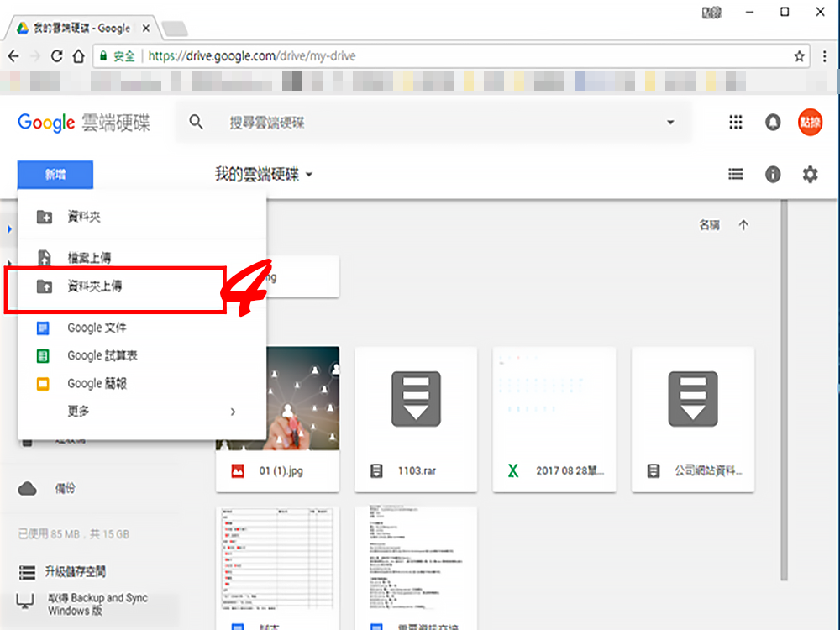Bookmark page with star icon
This screenshot has height=630, width=840.
pyautogui.click(x=800, y=56)
